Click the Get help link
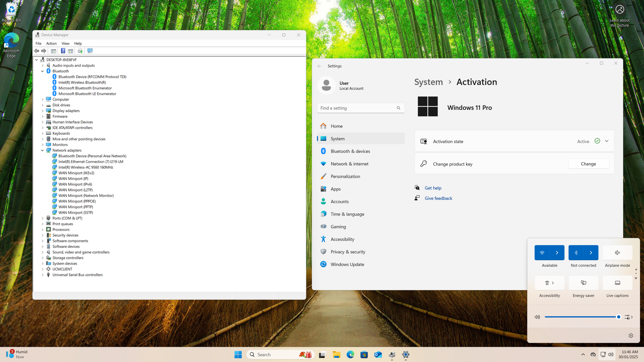Image resolution: width=644 pixels, height=362 pixels. pyautogui.click(x=433, y=188)
